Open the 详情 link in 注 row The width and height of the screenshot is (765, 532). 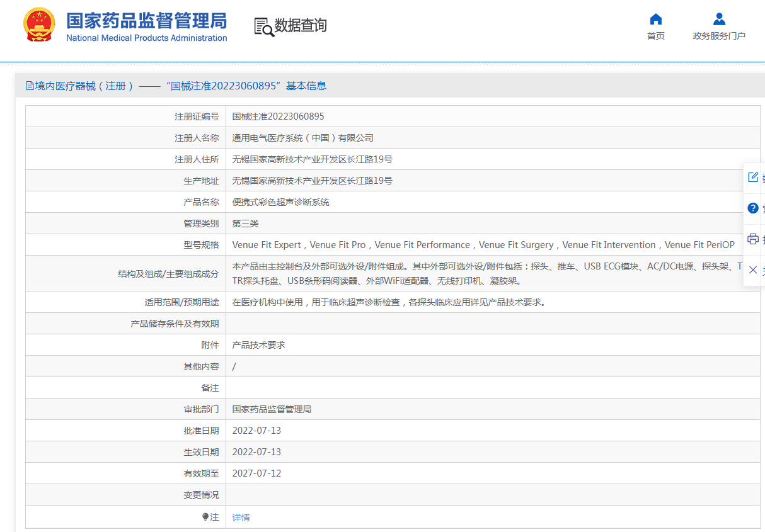241,518
